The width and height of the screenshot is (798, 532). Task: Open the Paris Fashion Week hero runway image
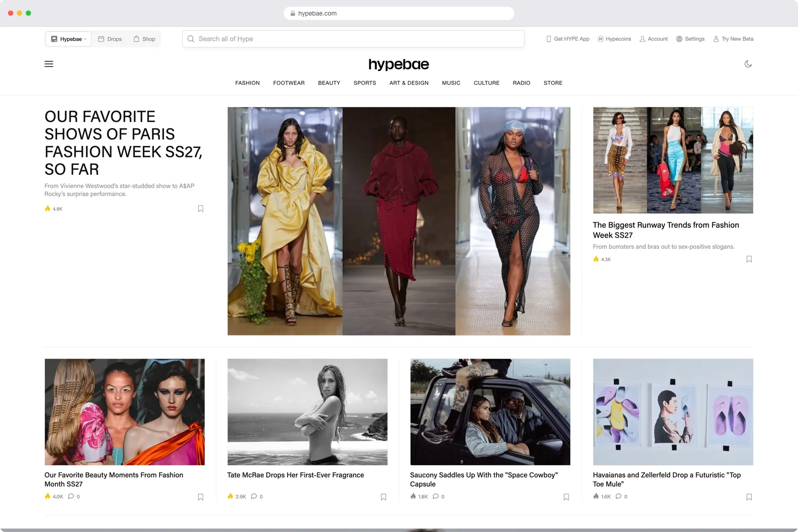(x=399, y=221)
